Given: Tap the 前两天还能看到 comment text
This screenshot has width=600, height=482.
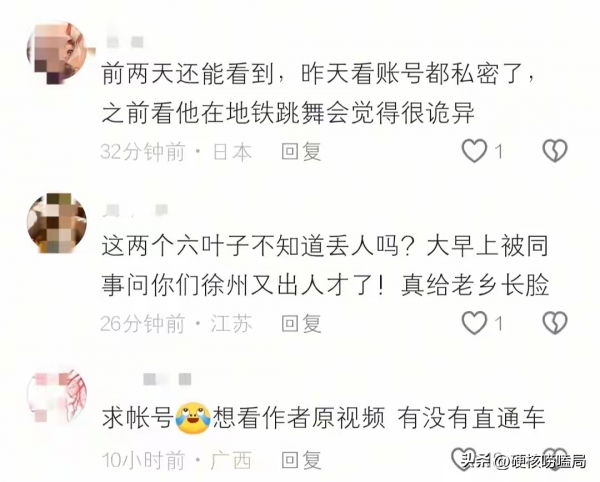Looking at the screenshot, I should coord(318,93).
